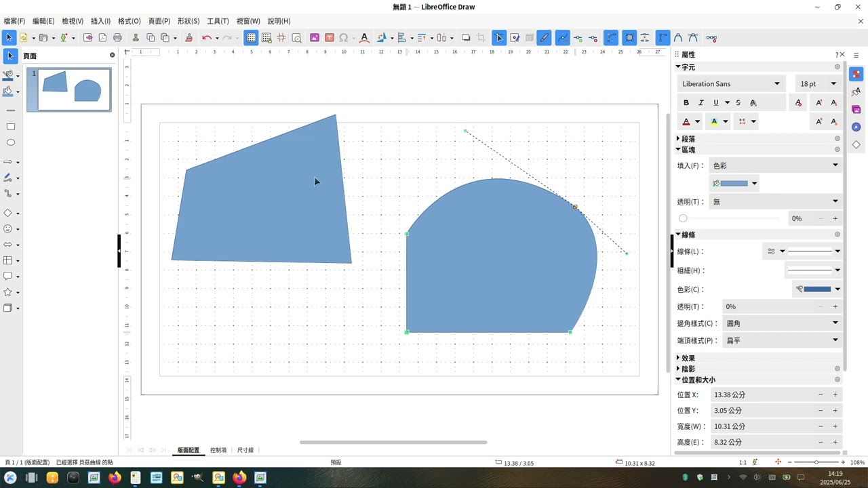Toggle the Convert to Curve button

612,38
